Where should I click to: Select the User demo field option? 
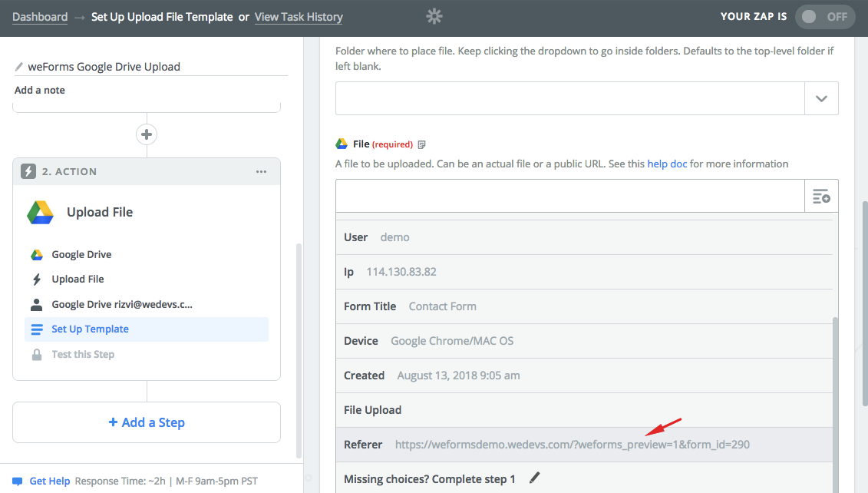coord(584,237)
